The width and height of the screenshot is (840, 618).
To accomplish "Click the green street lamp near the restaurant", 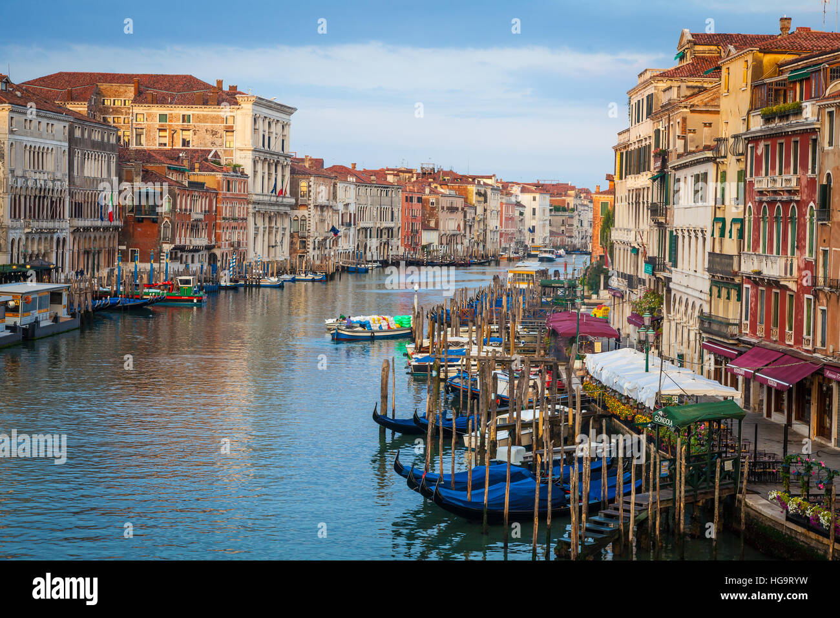I will pos(646,340).
